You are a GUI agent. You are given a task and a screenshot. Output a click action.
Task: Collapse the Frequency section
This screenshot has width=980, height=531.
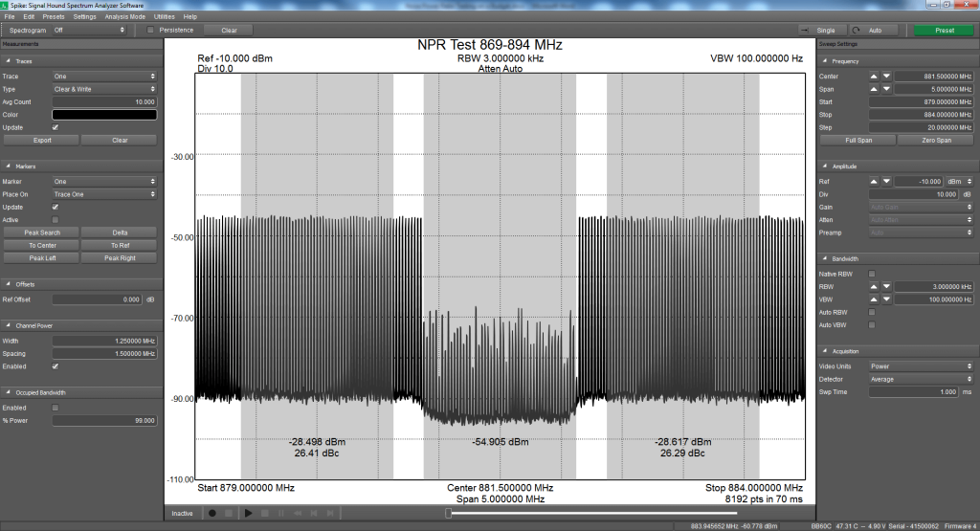click(x=824, y=61)
